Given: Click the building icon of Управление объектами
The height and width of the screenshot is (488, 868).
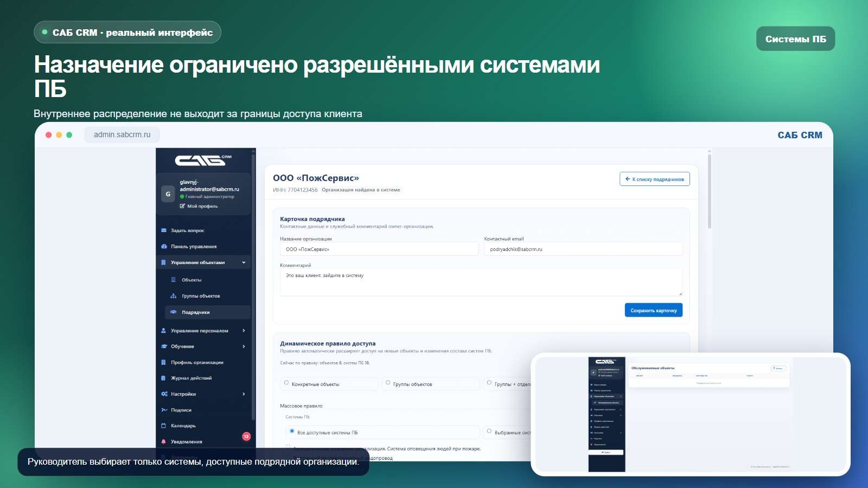Looking at the screenshot, I should (x=164, y=262).
